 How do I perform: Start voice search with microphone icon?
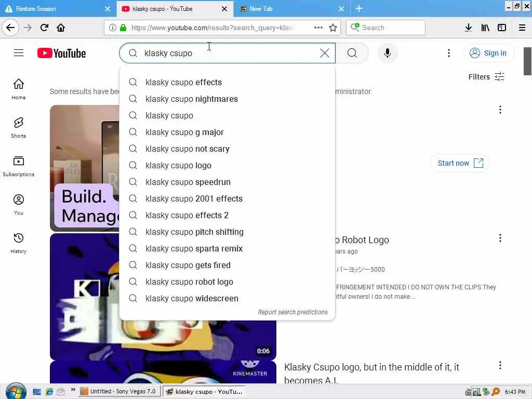pyautogui.click(x=387, y=53)
